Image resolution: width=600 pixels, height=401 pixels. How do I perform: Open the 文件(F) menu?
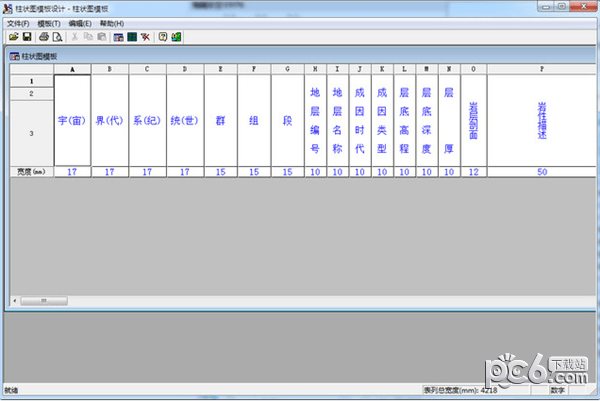(19, 23)
